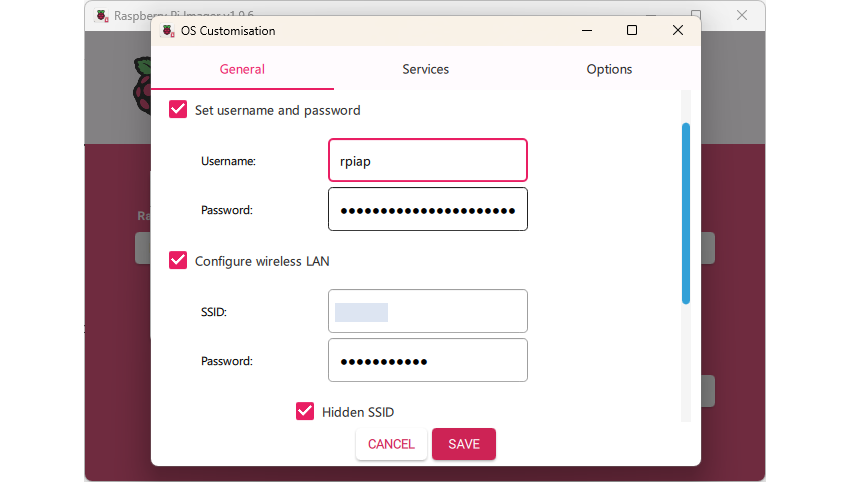Open the Services tab

pos(426,69)
